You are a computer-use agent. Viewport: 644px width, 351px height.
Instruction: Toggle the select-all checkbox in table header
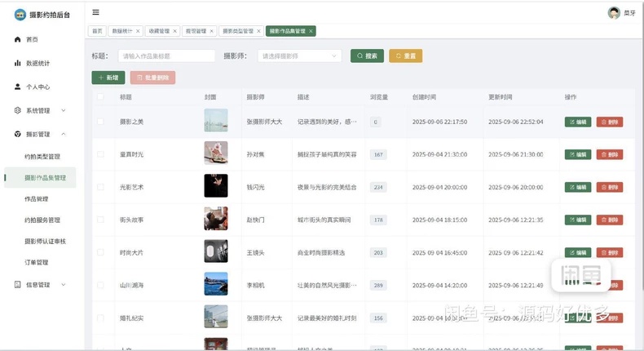click(x=100, y=96)
